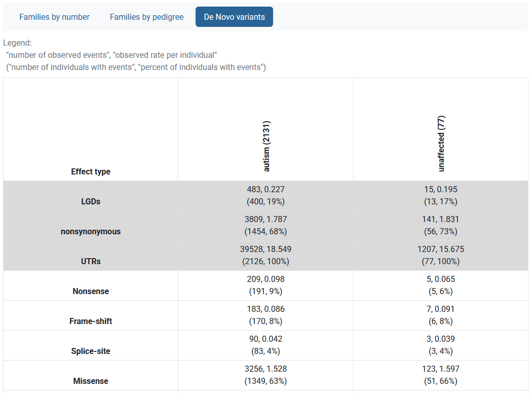
Task: Select the LGDs row label
Action: (91, 201)
